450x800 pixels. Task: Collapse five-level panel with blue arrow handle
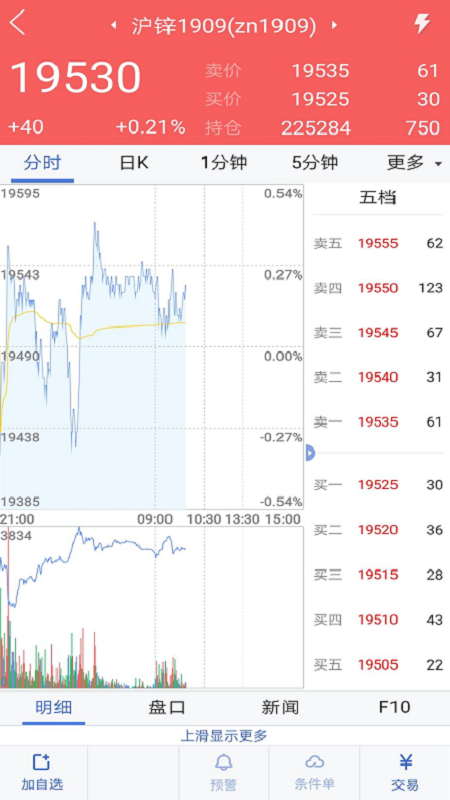coord(310,453)
